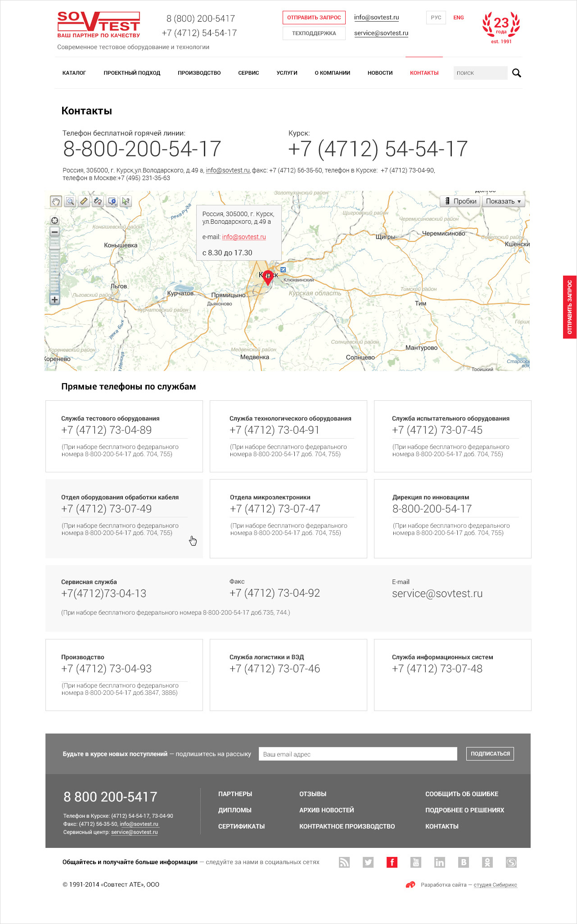Select the route drawing tool on map
577x924 pixels.
[98, 201]
